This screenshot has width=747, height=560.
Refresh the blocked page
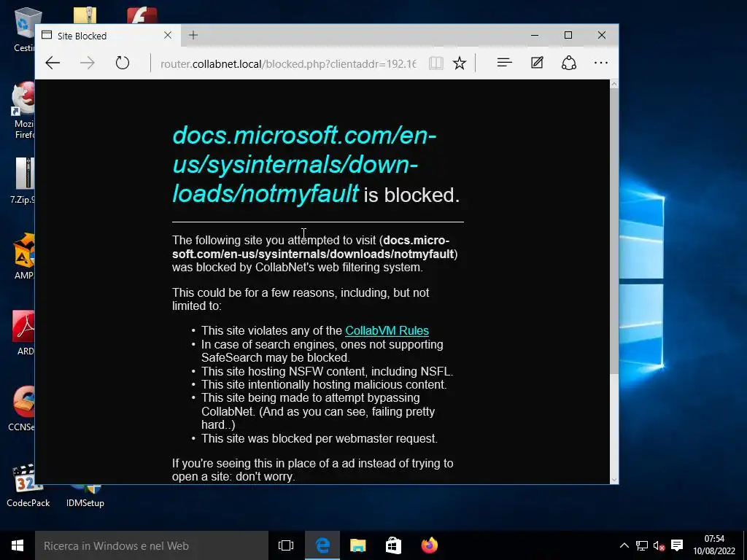click(x=123, y=63)
